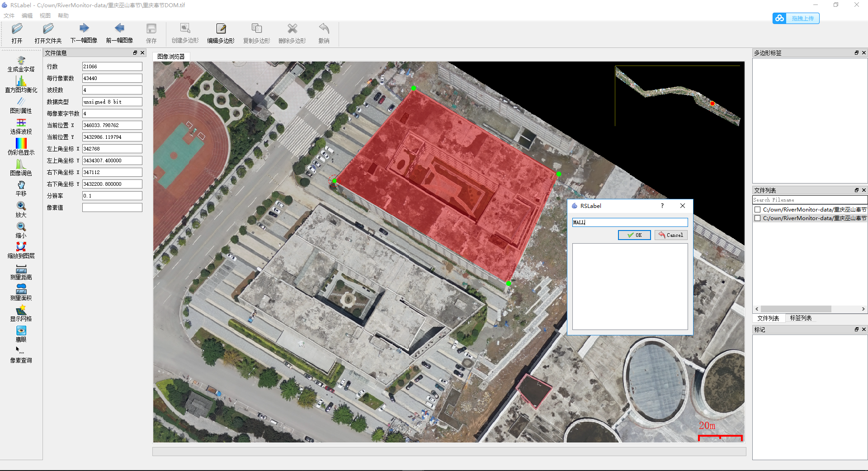Click the RSLabel dialog help question mark
The height and width of the screenshot is (471, 868).
pyautogui.click(x=662, y=206)
